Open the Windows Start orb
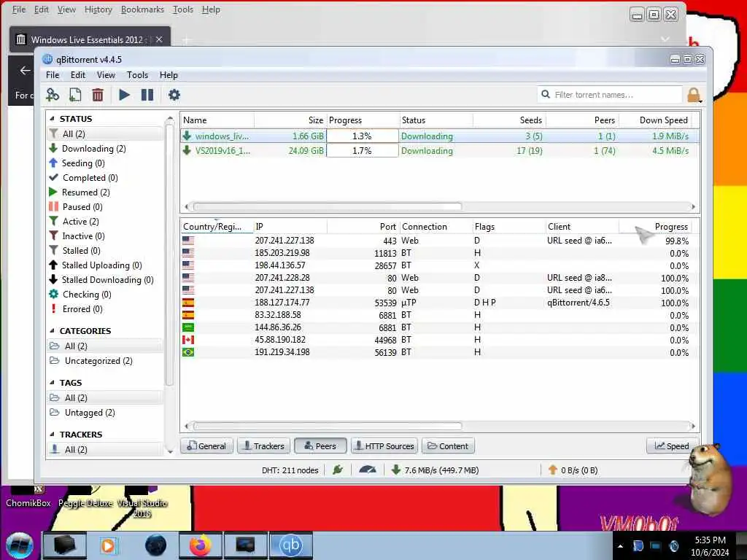This screenshot has width=747, height=560. point(20,546)
